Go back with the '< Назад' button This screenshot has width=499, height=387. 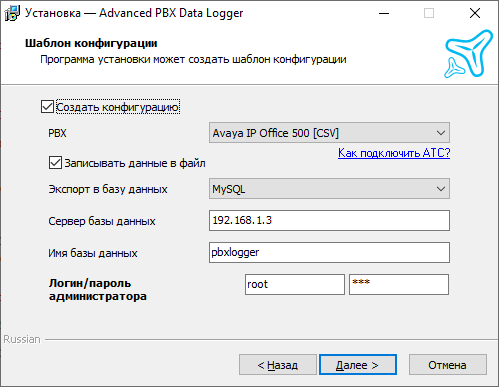278,365
